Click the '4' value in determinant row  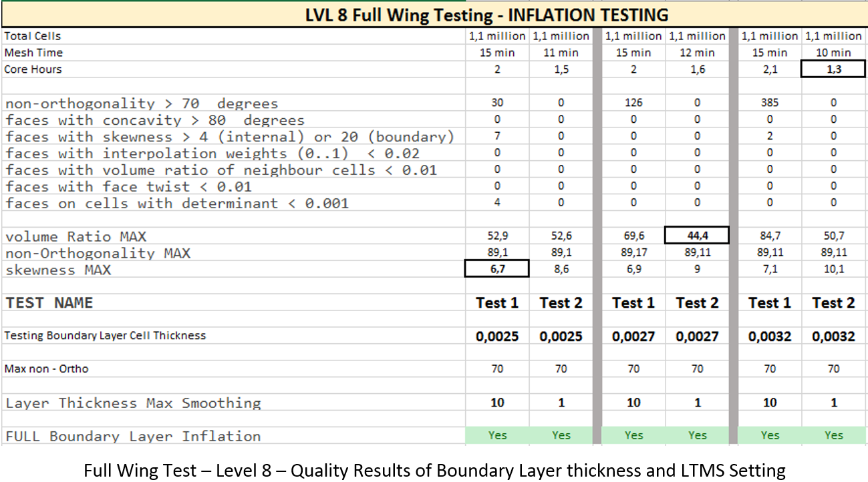tap(497, 202)
